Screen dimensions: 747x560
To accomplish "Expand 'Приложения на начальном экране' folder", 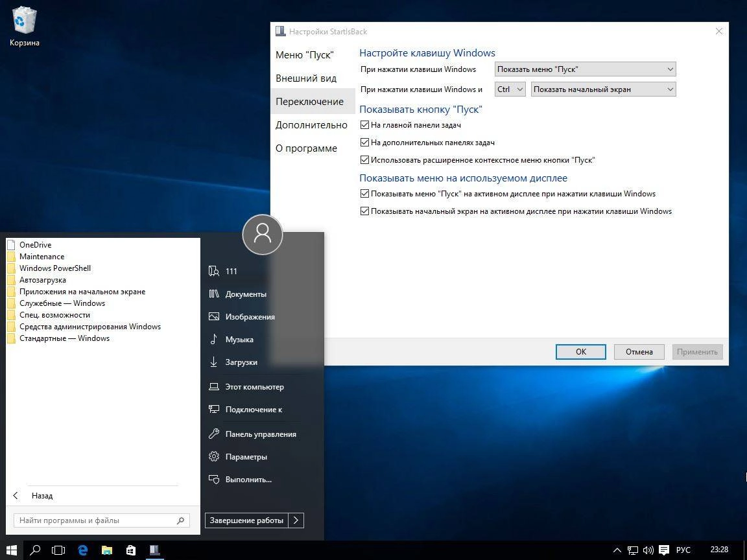I will [82, 292].
